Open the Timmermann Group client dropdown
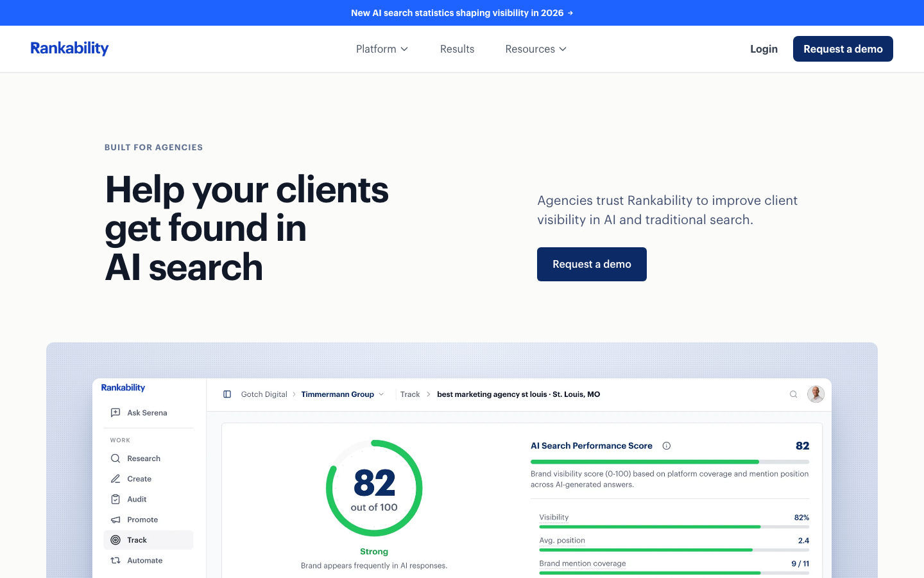The width and height of the screenshot is (924, 578). 343,394
